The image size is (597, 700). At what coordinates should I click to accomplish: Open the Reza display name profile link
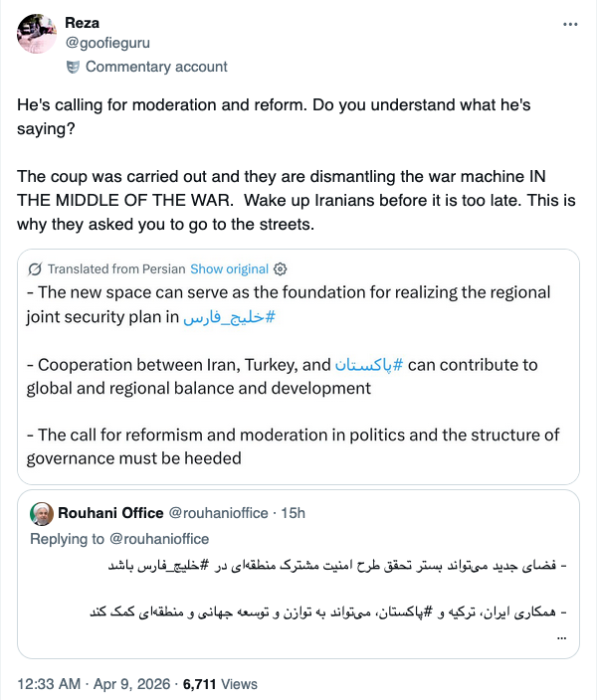85,22
